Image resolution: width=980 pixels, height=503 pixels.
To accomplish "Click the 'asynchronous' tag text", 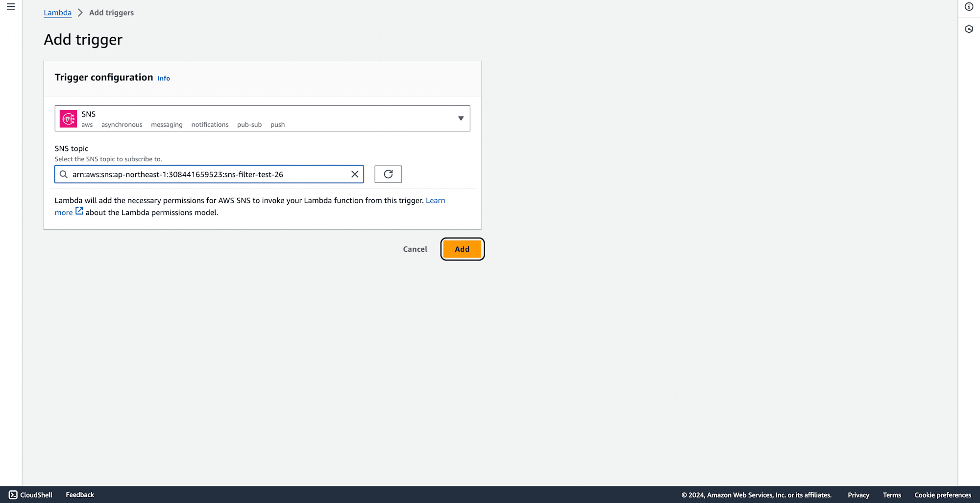I will [x=122, y=125].
